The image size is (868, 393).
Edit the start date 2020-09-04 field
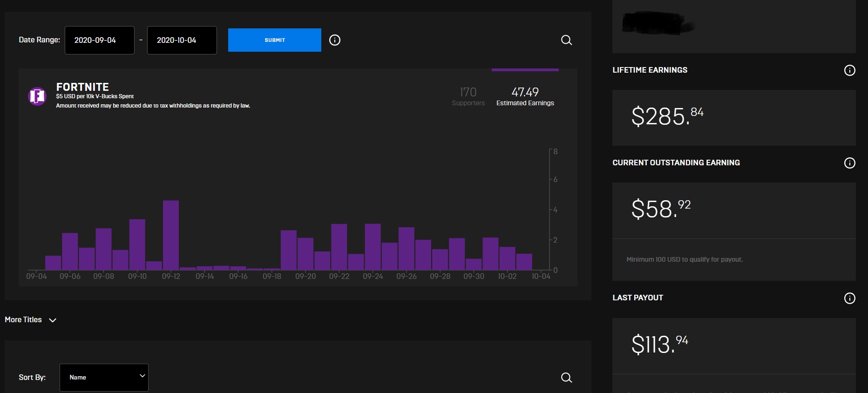pyautogui.click(x=100, y=40)
